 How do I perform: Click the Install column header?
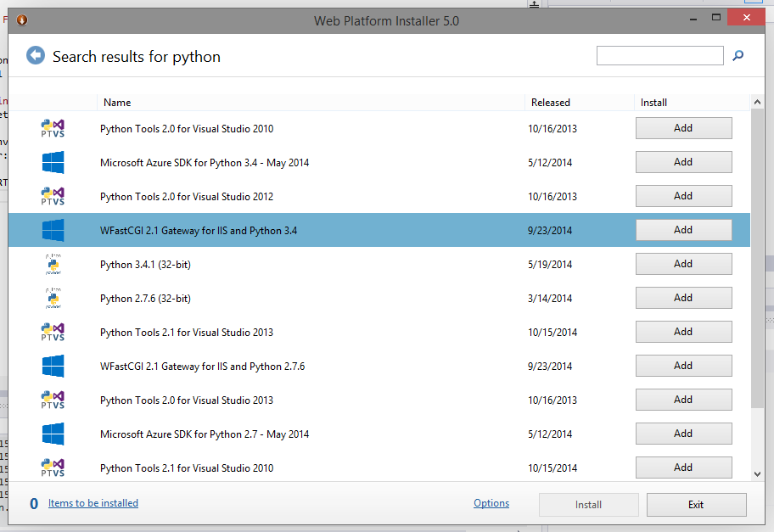[692, 102]
